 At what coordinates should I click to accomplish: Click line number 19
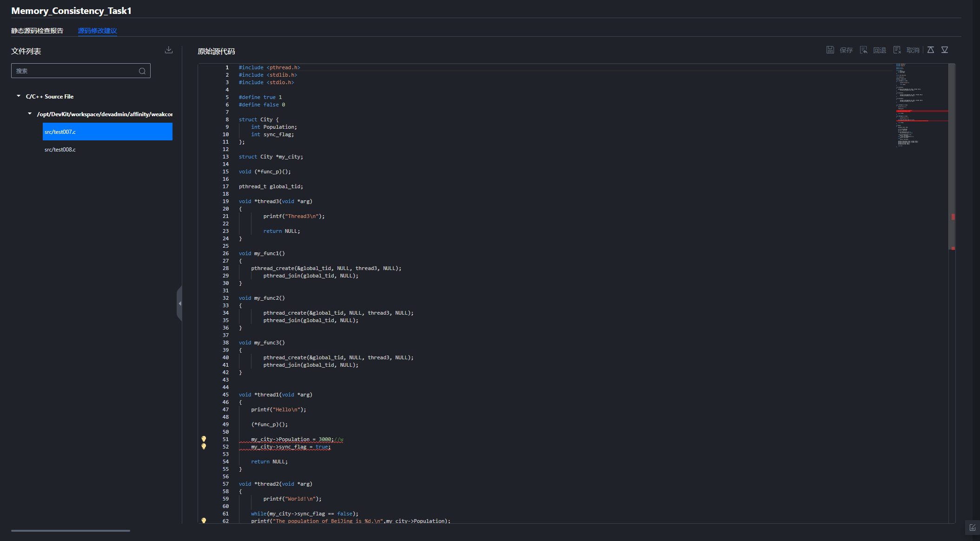pyautogui.click(x=225, y=201)
